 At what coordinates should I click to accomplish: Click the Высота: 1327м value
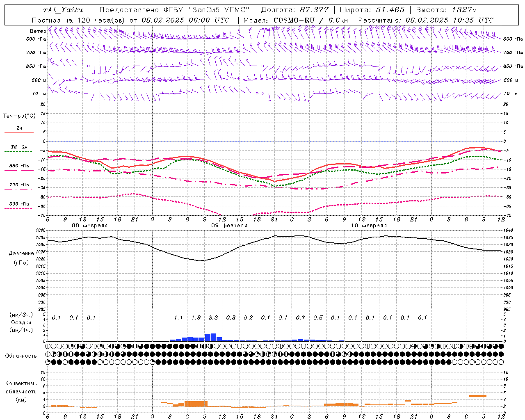446,10
